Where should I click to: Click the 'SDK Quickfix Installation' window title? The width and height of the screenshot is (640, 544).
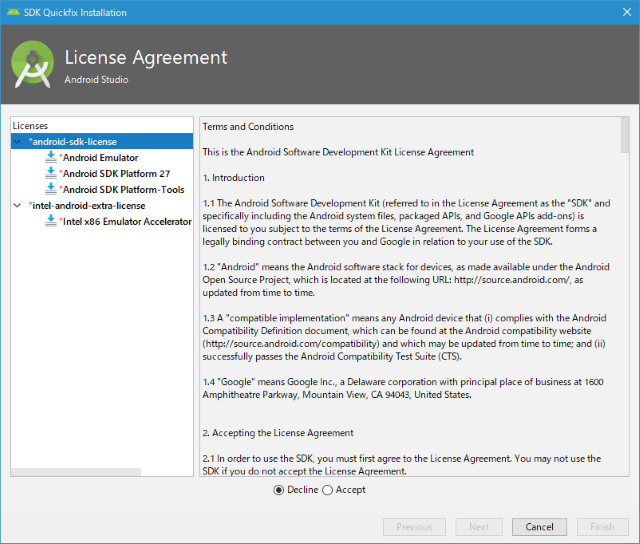(x=75, y=13)
